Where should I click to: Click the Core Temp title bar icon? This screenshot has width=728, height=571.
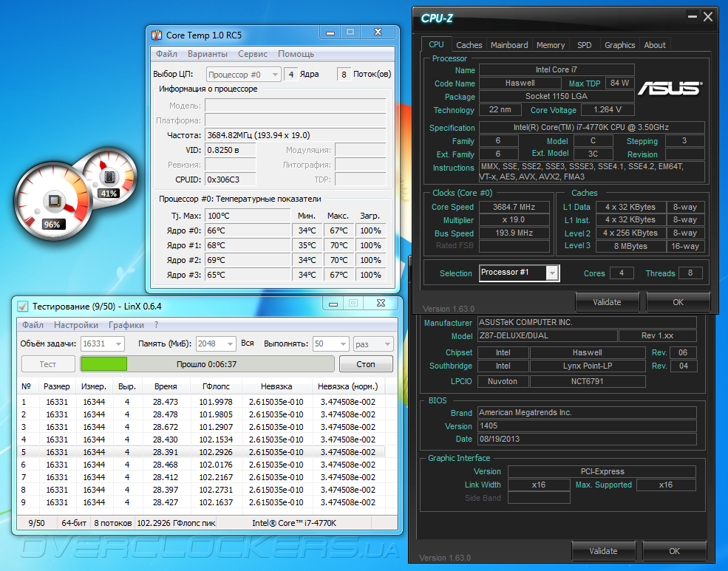point(157,35)
